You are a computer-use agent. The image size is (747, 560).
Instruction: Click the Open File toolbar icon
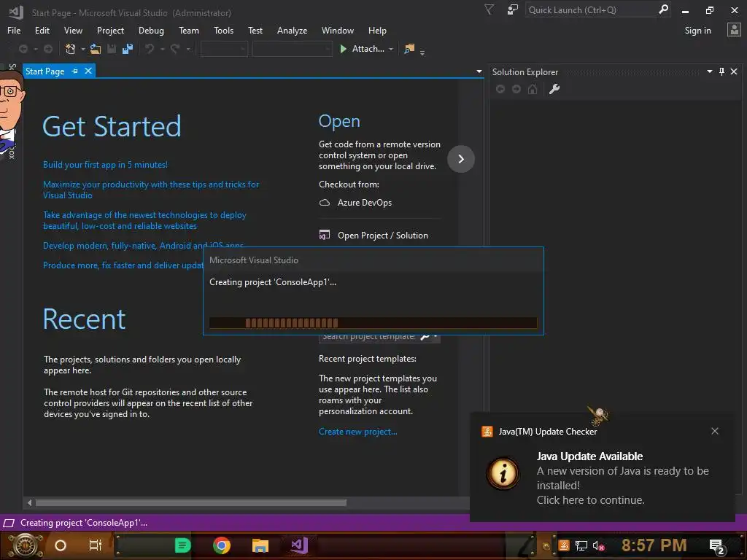click(96, 49)
